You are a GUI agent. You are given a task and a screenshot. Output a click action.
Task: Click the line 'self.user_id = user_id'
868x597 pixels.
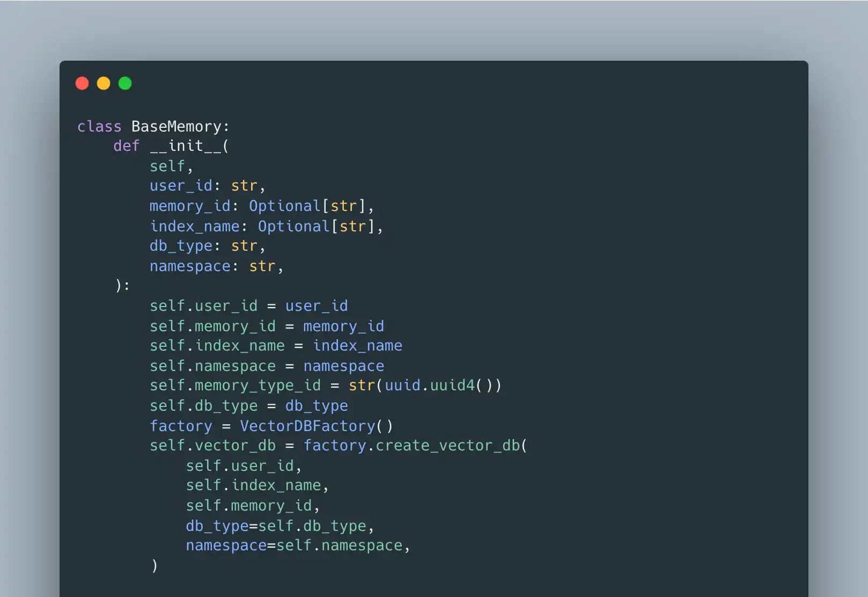tap(249, 306)
